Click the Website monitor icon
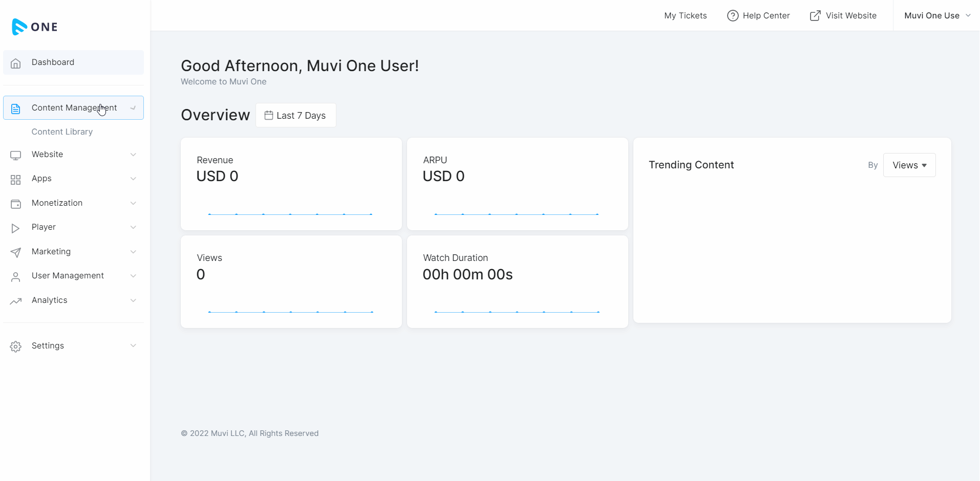 (x=16, y=155)
